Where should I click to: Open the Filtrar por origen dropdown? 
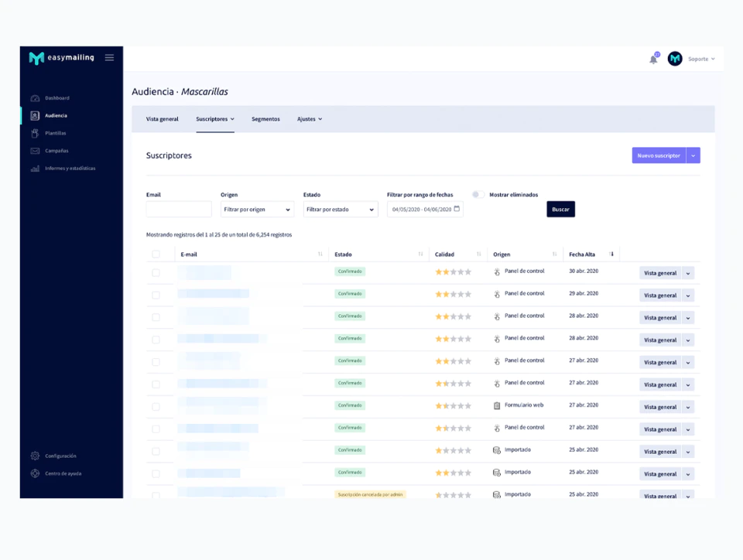pos(257,210)
